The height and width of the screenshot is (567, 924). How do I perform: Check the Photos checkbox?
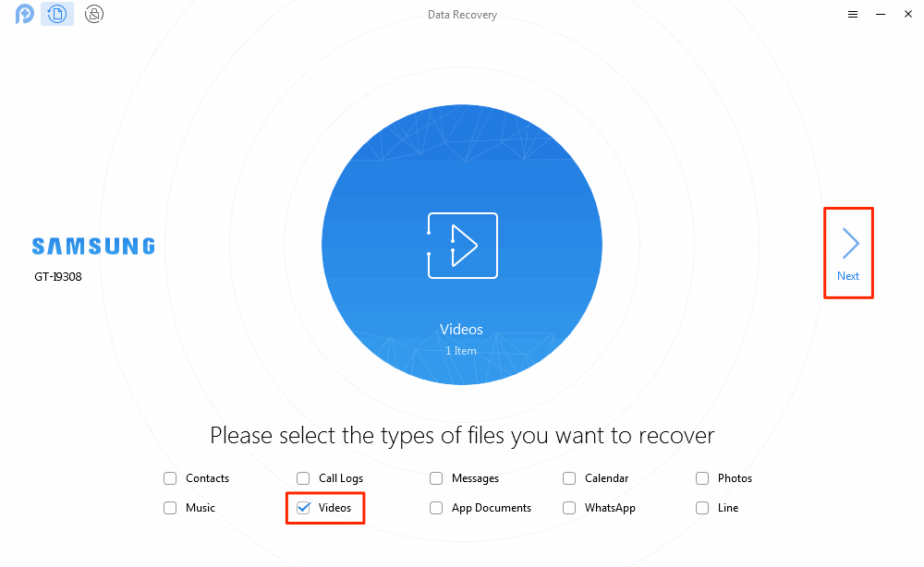tap(702, 478)
